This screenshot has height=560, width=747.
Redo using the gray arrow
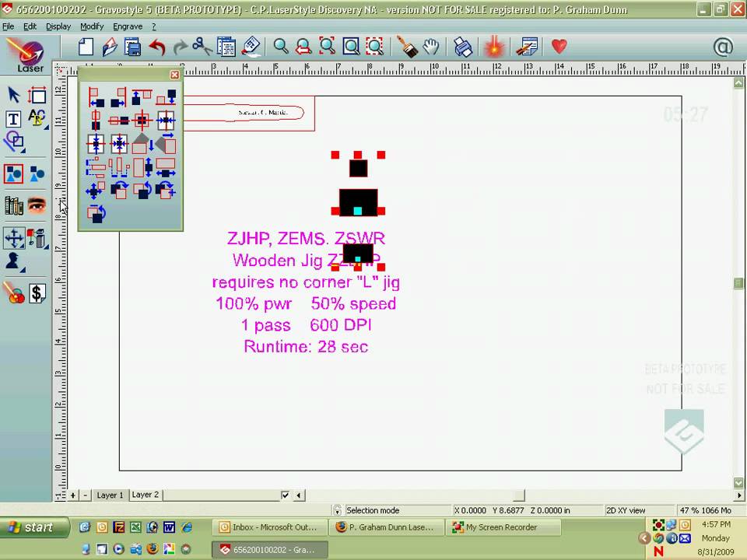(180, 47)
